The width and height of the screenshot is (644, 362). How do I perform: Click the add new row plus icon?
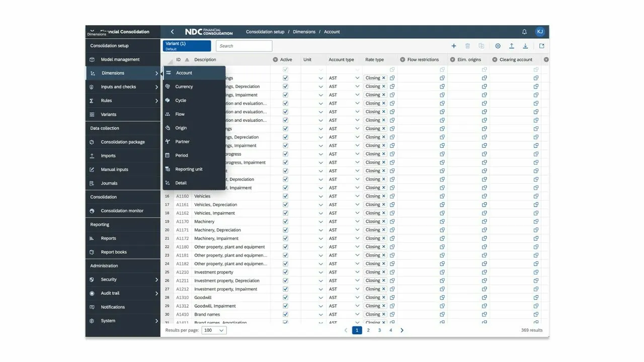(453, 46)
